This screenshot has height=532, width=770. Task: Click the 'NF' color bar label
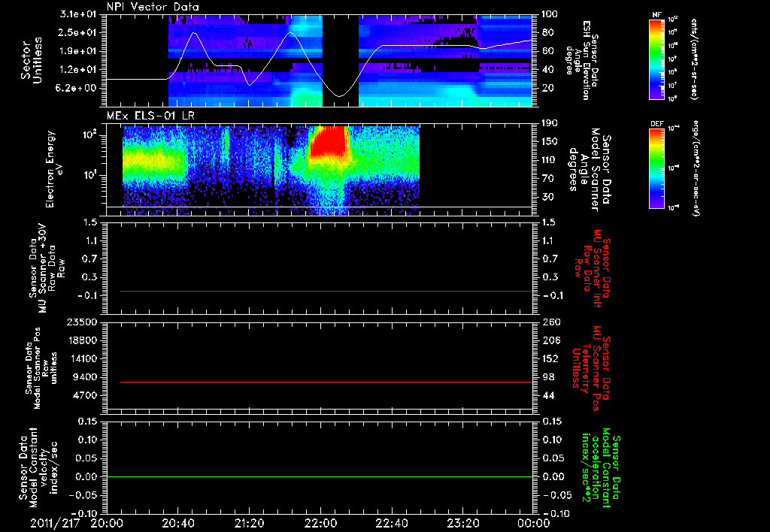coord(656,15)
